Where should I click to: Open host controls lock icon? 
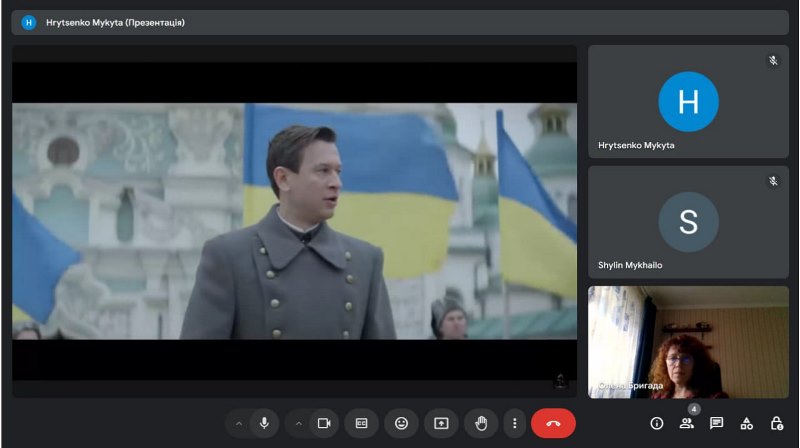coord(777,424)
